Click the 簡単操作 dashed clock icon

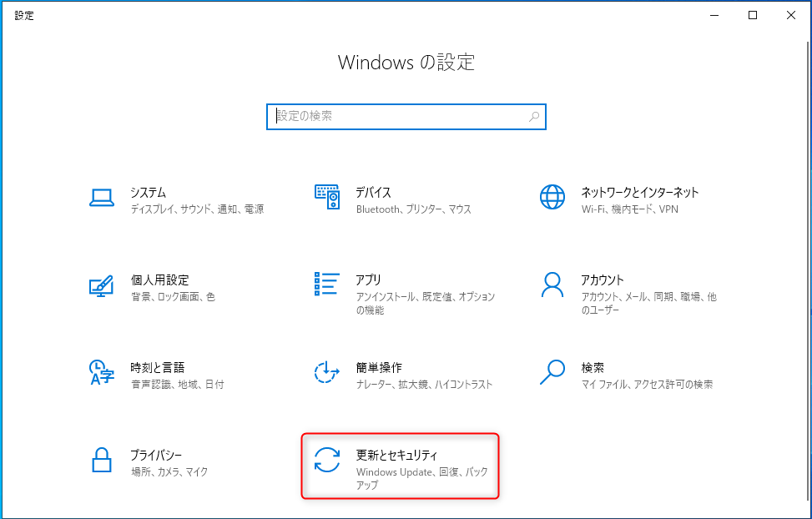tap(326, 373)
